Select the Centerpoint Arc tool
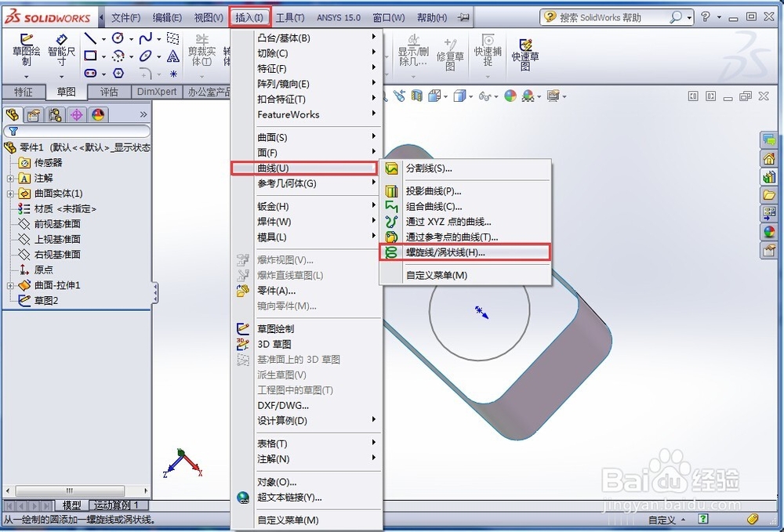The height and width of the screenshot is (532, 784). coord(118,56)
